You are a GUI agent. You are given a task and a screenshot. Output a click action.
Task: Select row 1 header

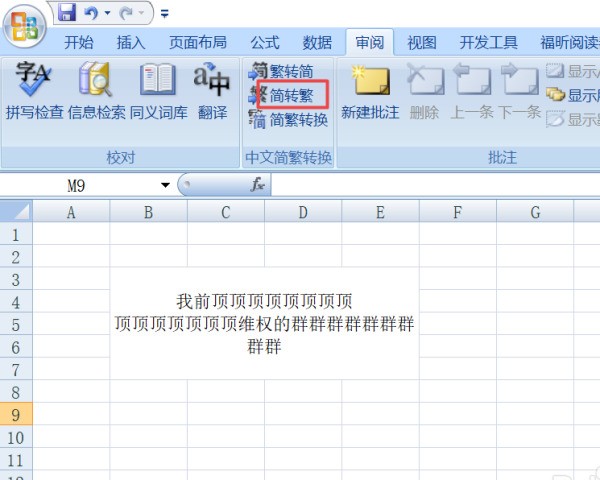tap(16, 234)
